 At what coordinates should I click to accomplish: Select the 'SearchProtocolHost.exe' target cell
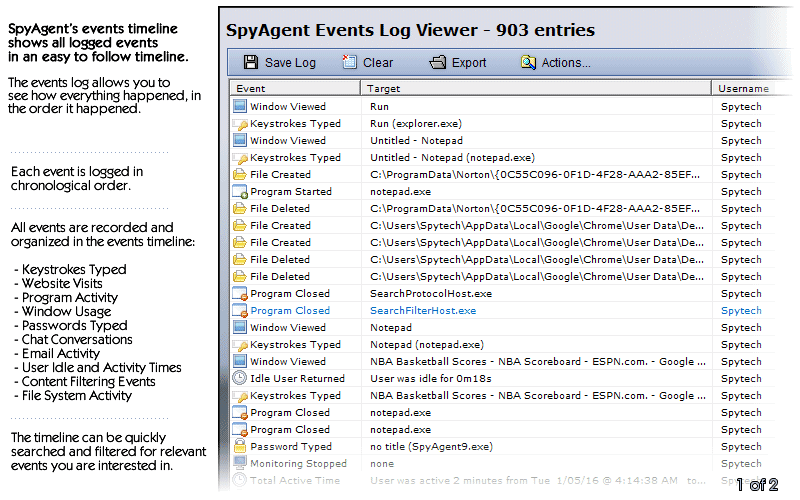click(x=431, y=293)
